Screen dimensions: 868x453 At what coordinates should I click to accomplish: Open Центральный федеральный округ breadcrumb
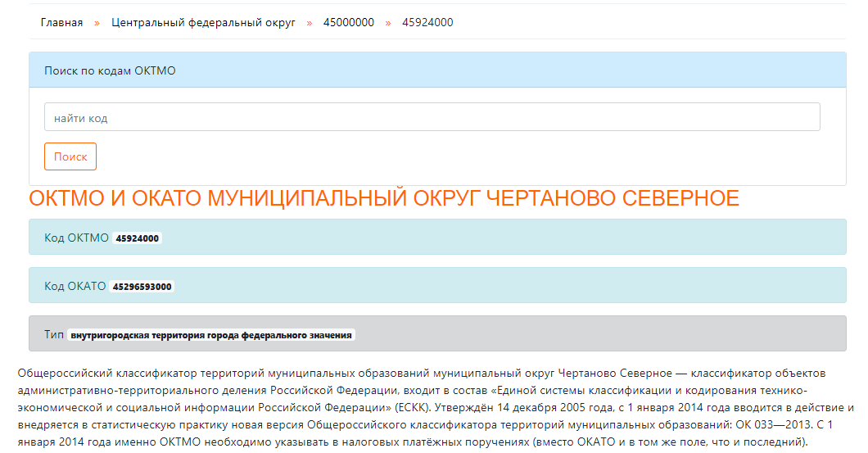(x=203, y=23)
